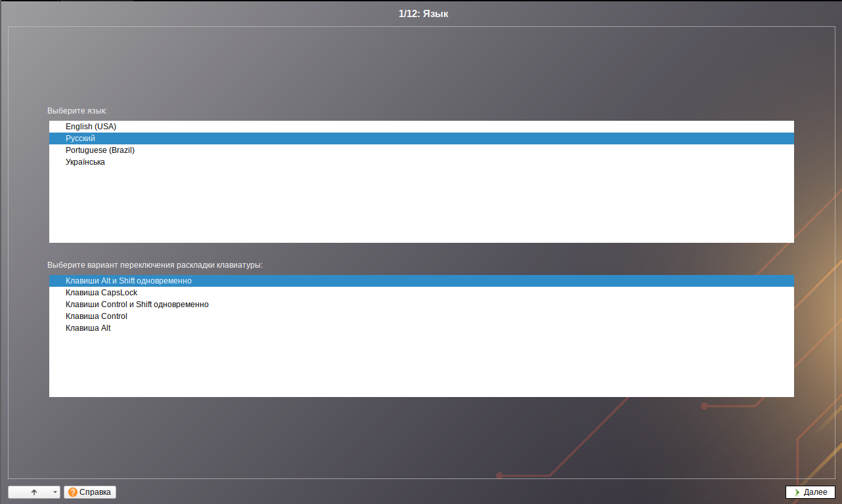Choose Русский in the language list
Screen dimensions: 842x504
(x=80, y=138)
